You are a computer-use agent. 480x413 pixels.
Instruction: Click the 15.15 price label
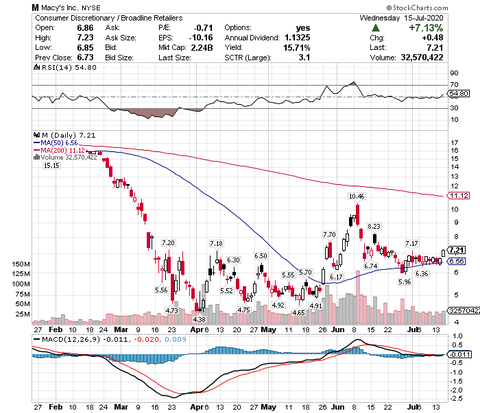51,165
